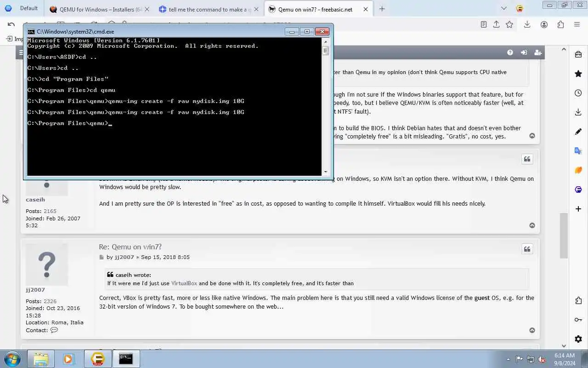The image size is (588, 368).
Task: Click the jj2007 avatar question mark image
Action: coord(47,264)
